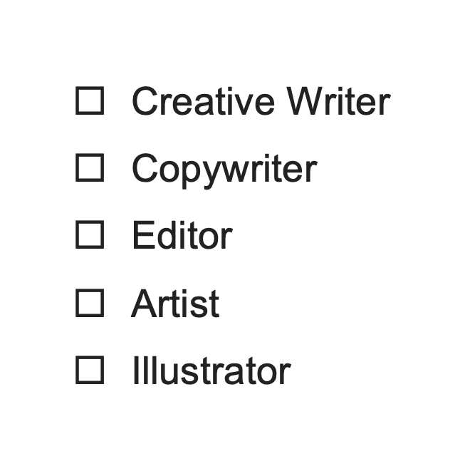Choose the square box beside Editor
460x476 pixels.
point(90,235)
